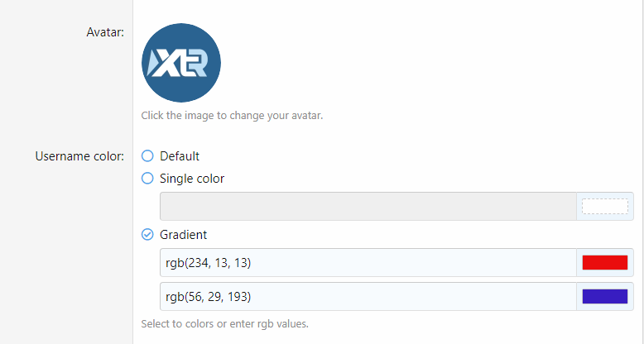Viewport: 644px width, 344px height.
Task: Click the rgb values hint text
Action: 224,323
